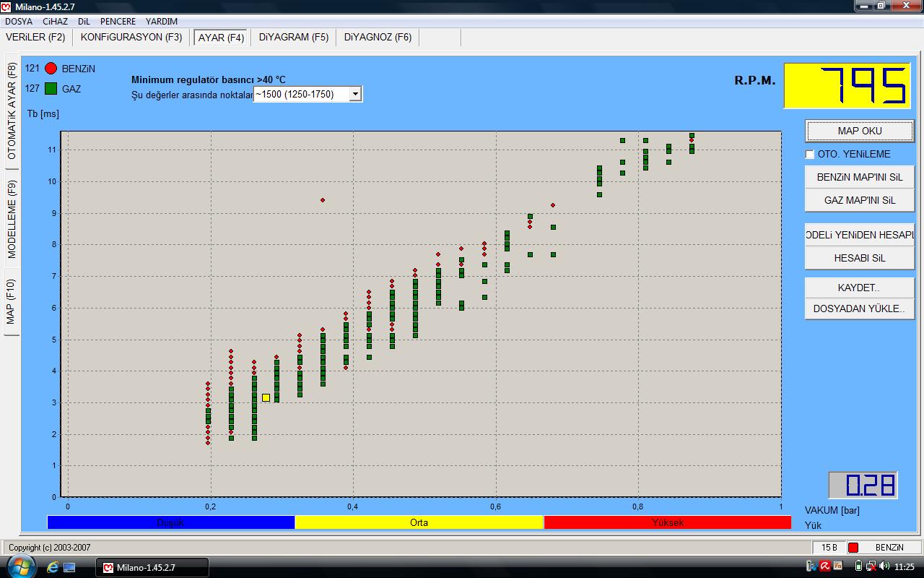The image size is (924, 578).
Task: Open the PENCERE menu
Action: (x=118, y=22)
